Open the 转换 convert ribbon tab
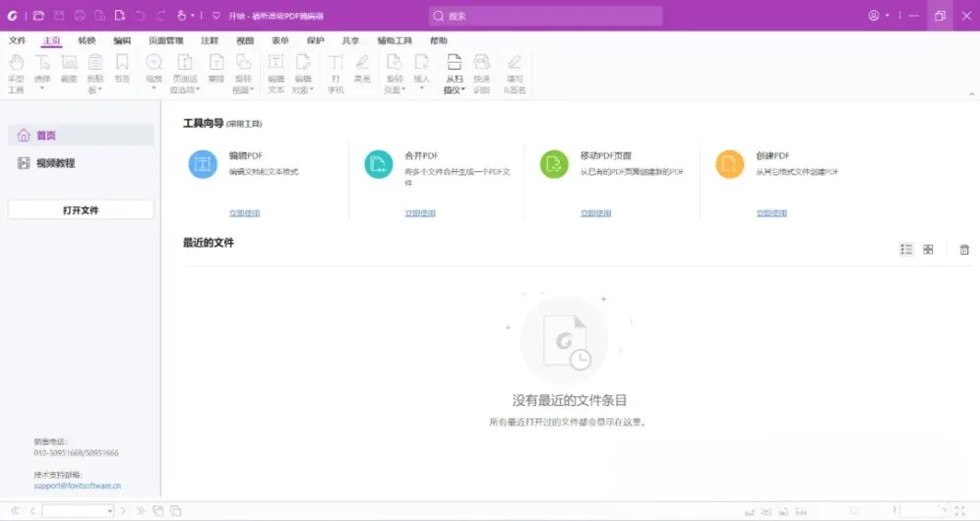Viewport: 980px width, 521px height. (x=87, y=40)
